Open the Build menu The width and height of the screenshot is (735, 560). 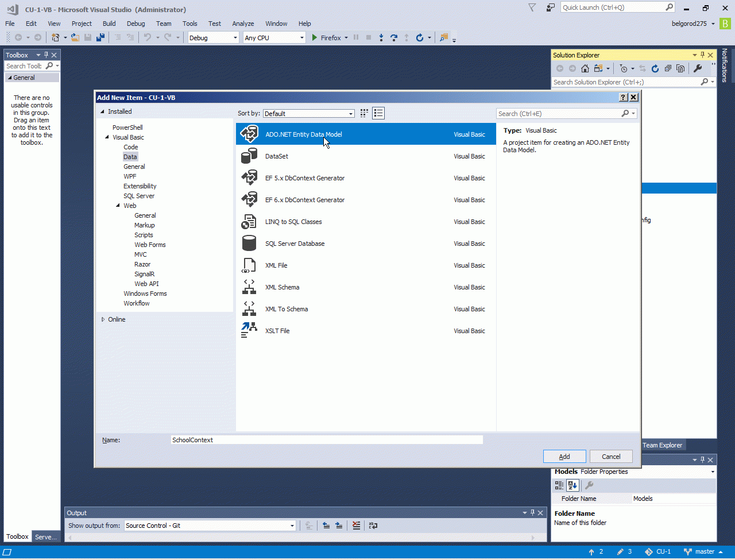[x=109, y=24]
